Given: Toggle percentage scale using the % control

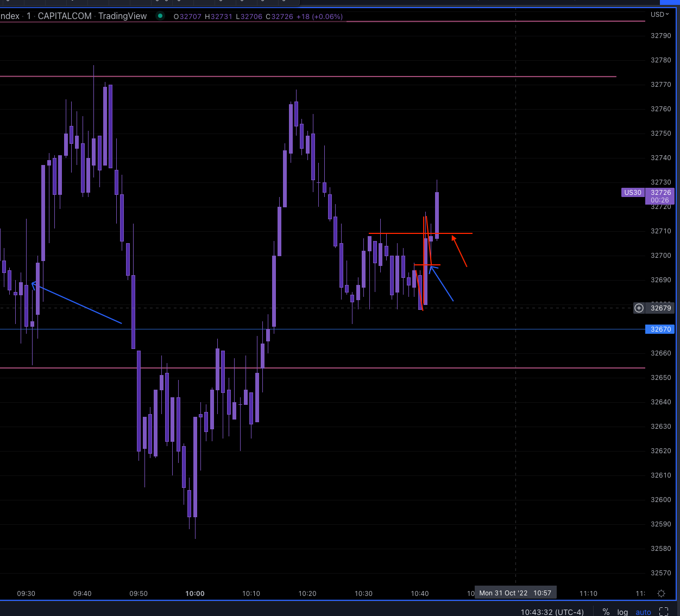Looking at the screenshot, I should click(606, 612).
